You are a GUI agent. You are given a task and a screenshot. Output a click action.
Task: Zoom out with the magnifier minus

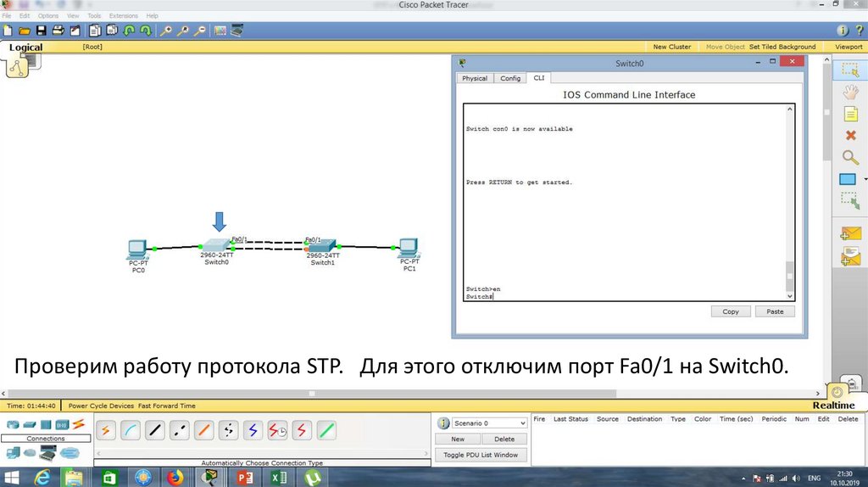click(200, 31)
